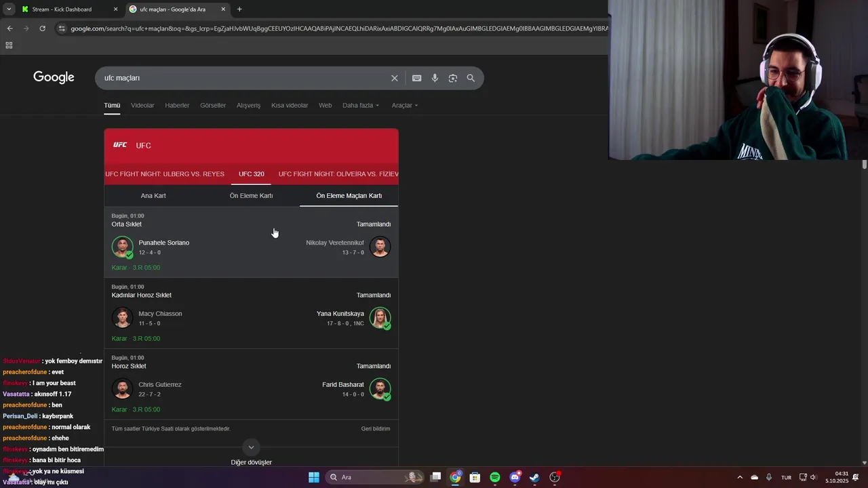Viewport: 868px width, 488px height.
Task: Open Microsoft Store from the taskbar
Action: [x=475, y=477]
